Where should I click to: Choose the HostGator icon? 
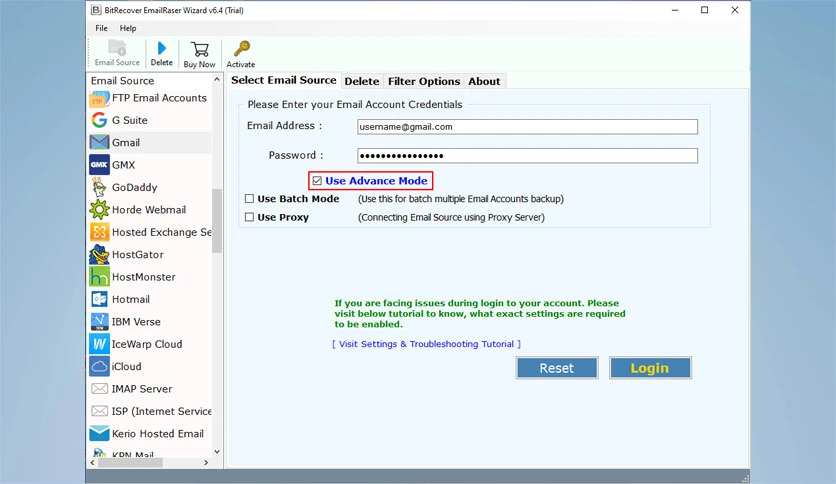[99, 255]
